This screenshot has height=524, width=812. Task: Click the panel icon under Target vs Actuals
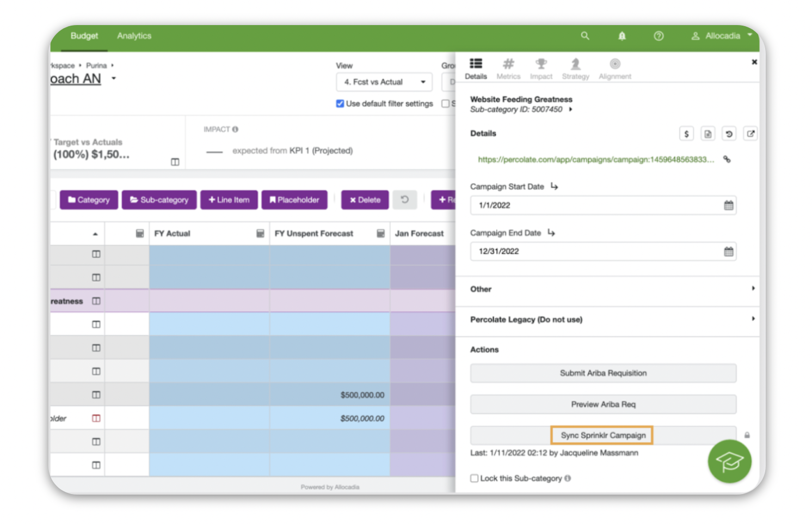175,162
